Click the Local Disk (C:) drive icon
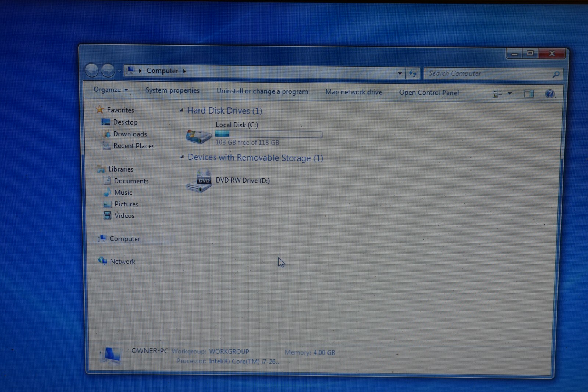 198,136
